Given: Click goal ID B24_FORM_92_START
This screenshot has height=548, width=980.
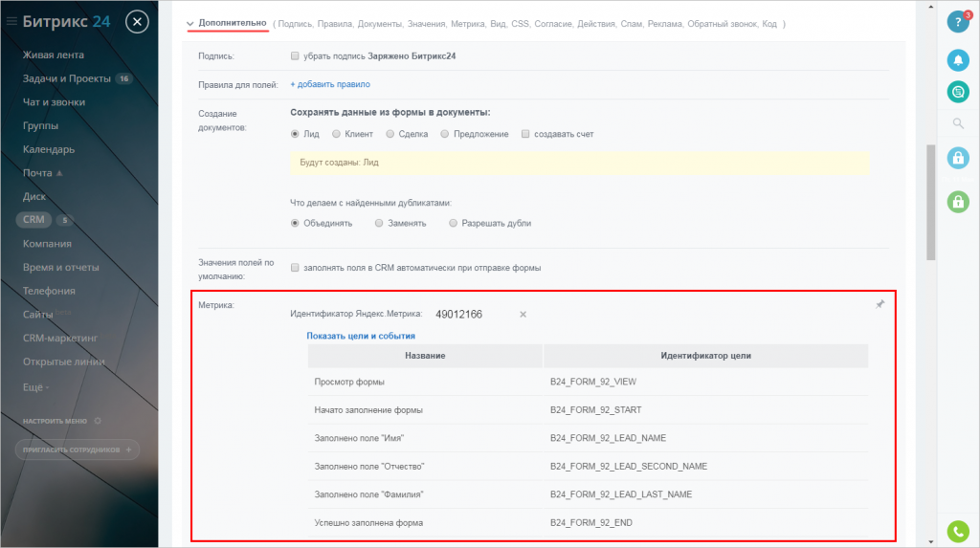Looking at the screenshot, I should 595,410.
